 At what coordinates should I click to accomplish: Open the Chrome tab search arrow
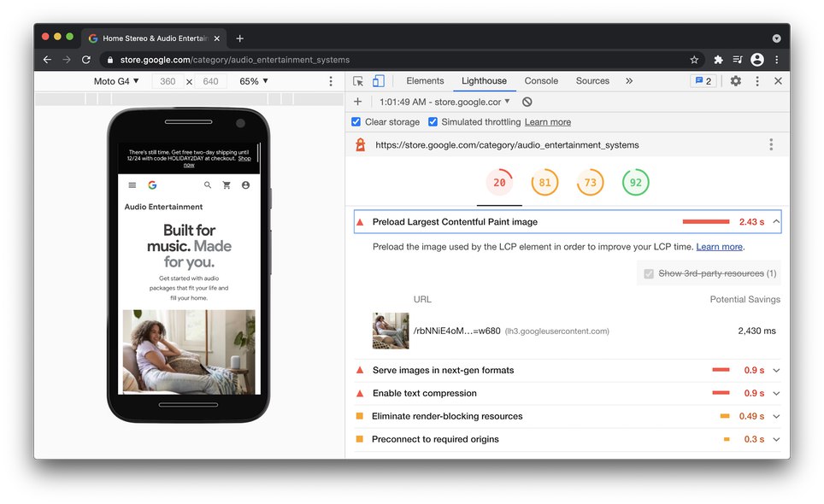point(777,38)
